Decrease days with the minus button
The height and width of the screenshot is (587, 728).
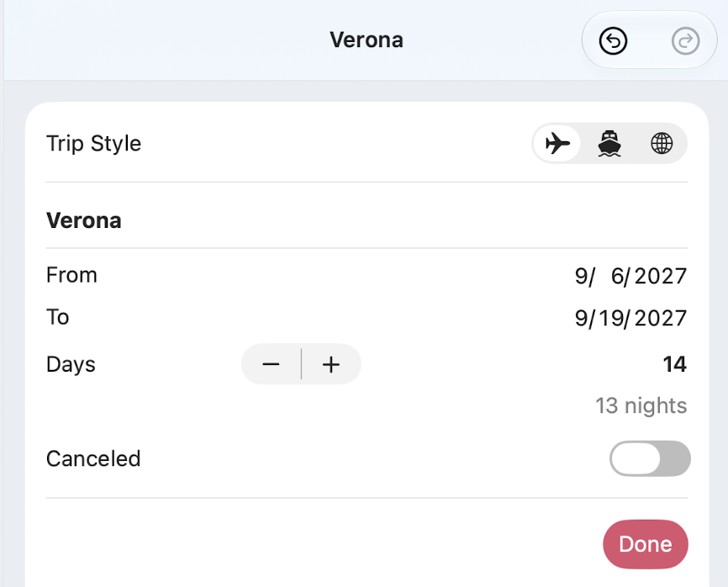[x=271, y=364]
